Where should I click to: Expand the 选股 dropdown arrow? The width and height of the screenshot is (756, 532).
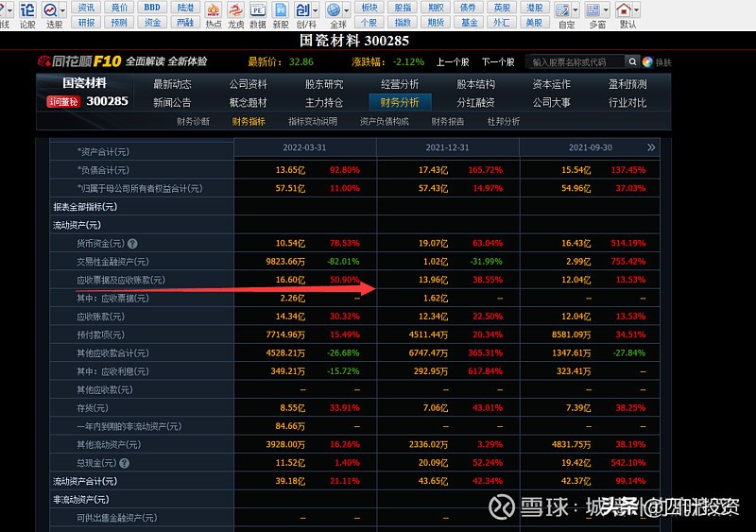(x=62, y=10)
